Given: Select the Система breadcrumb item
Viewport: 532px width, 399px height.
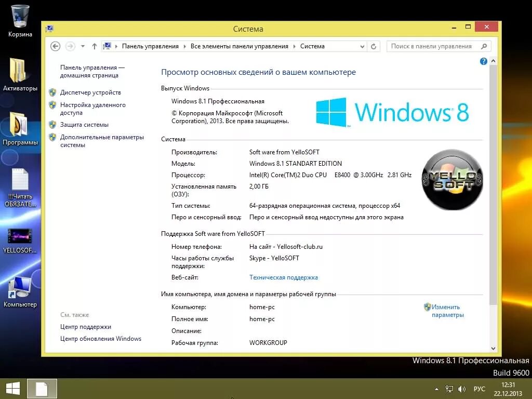Looking at the screenshot, I should pos(312,46).
